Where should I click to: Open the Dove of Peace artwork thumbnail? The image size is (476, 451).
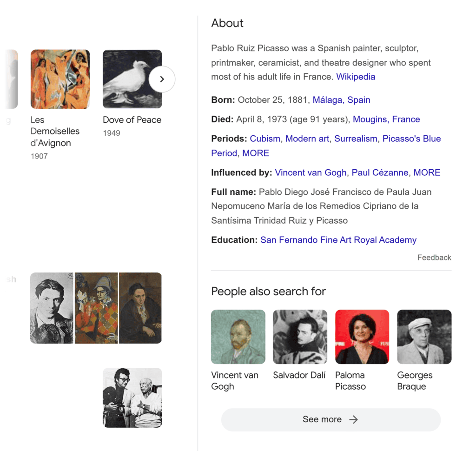point(132,79)
